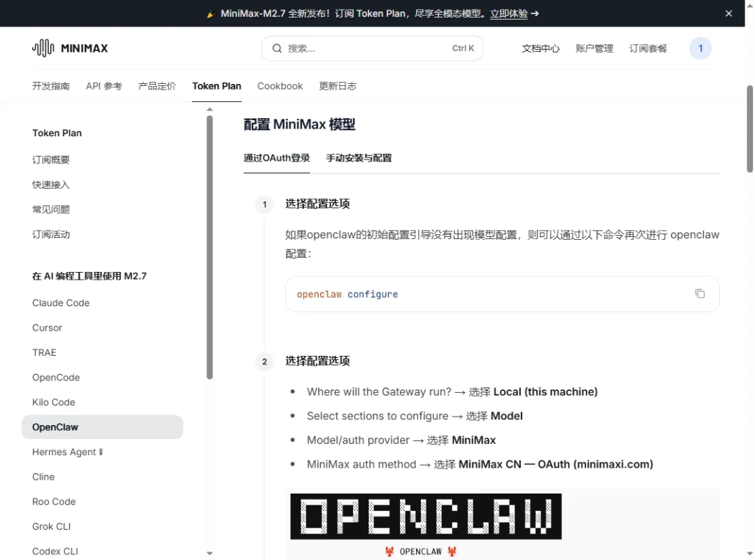Open Cline sidebar page
755x560 pixels.
[43, 477]
